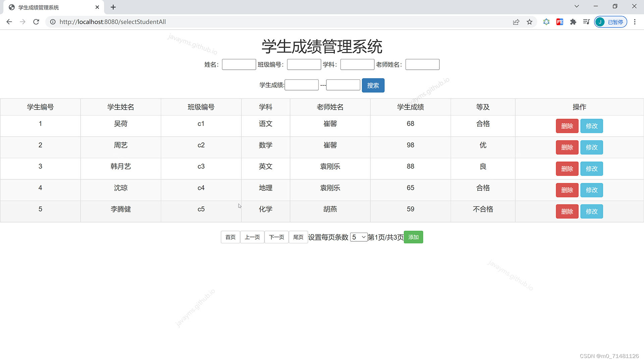Click 修改 for student 李腾健
Viewport: 644px width, 362px height.
tap(591, 211)
